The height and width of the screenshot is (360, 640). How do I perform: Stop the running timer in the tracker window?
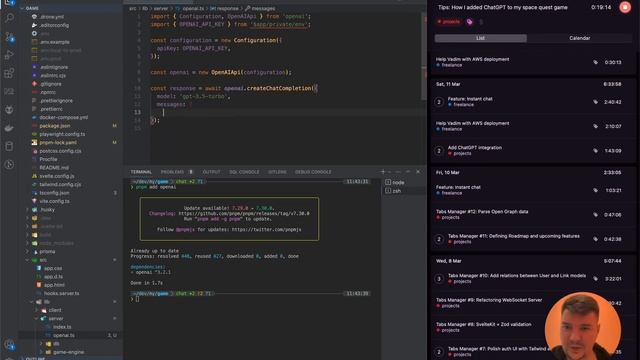625,7
